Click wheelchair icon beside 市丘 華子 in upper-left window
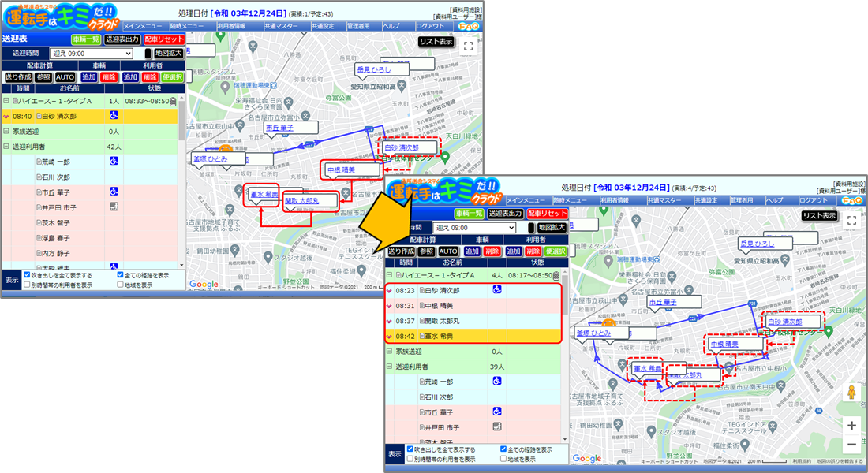Viewport: 868px width, 473px height. [x=114, y=192]
